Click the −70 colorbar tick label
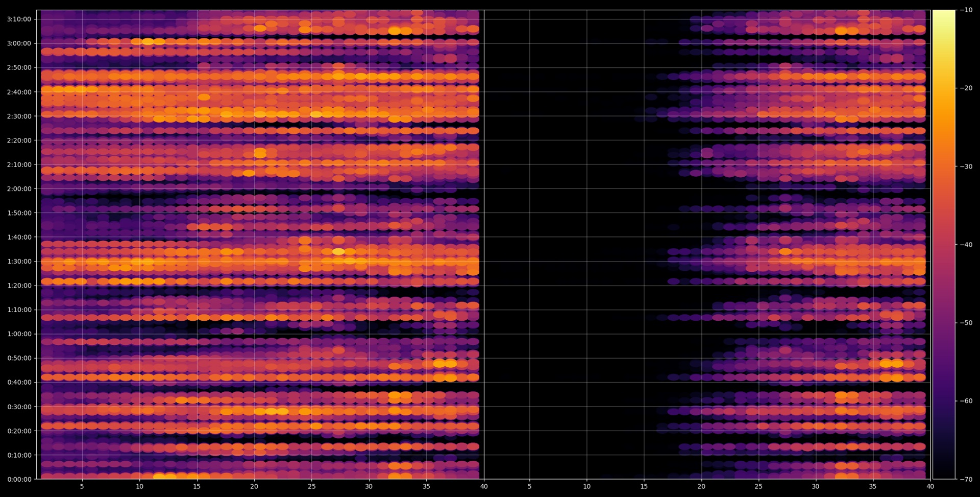This screenshot has width=980, height=497. pos(966,479)
